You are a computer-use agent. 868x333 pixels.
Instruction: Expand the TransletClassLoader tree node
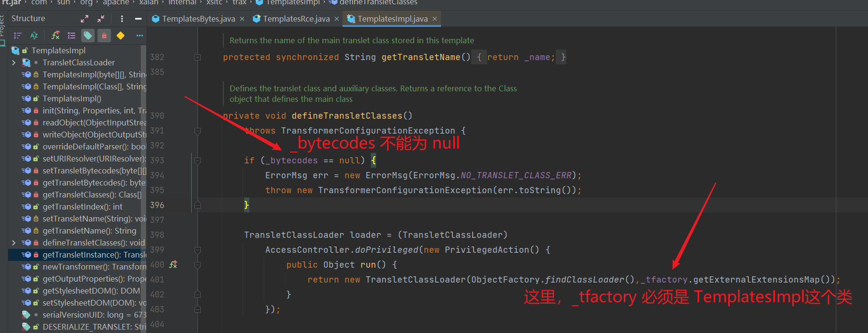(14, 62)
